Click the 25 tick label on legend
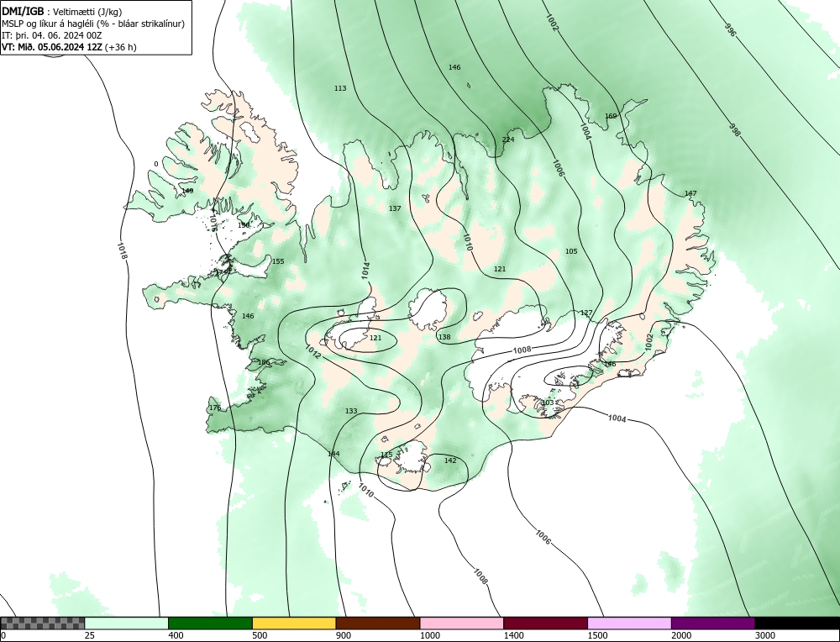 [x=90, y=635]
